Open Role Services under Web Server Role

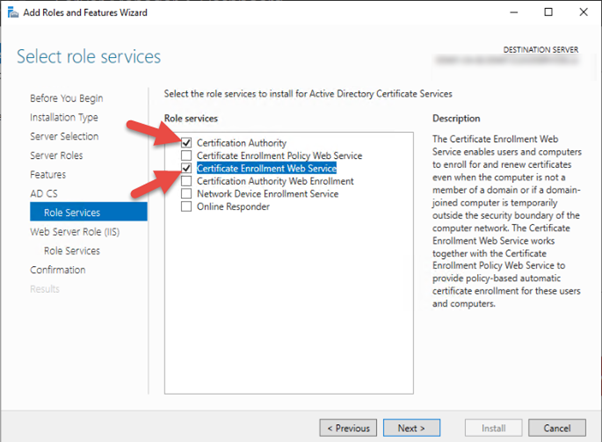click(x=72, y=251)
